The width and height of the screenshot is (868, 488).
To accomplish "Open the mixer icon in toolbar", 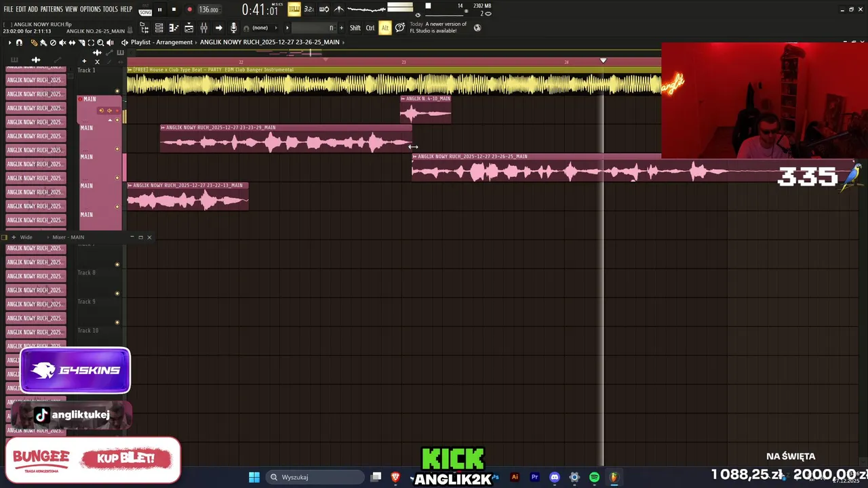I will click(203, 28).
